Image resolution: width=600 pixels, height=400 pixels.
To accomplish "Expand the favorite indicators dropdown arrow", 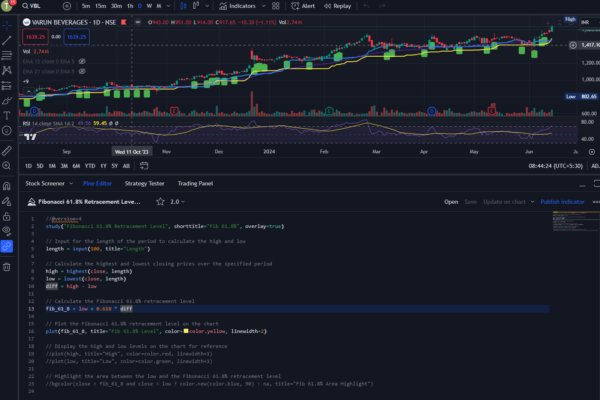I will 264,6.
